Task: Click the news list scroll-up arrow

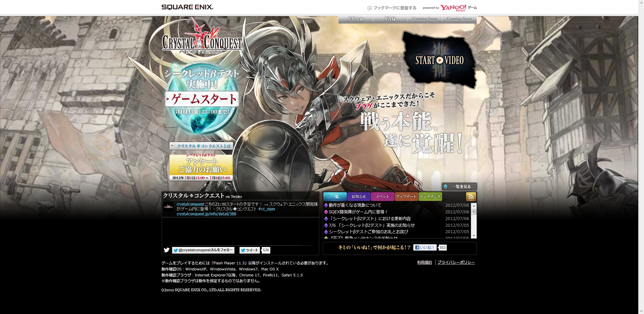Action: coord(474,206)
